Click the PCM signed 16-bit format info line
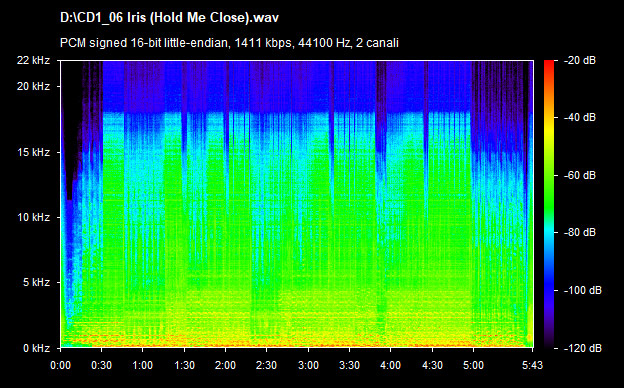Viewport: 624px width, 388px height. tap(229, 43)
